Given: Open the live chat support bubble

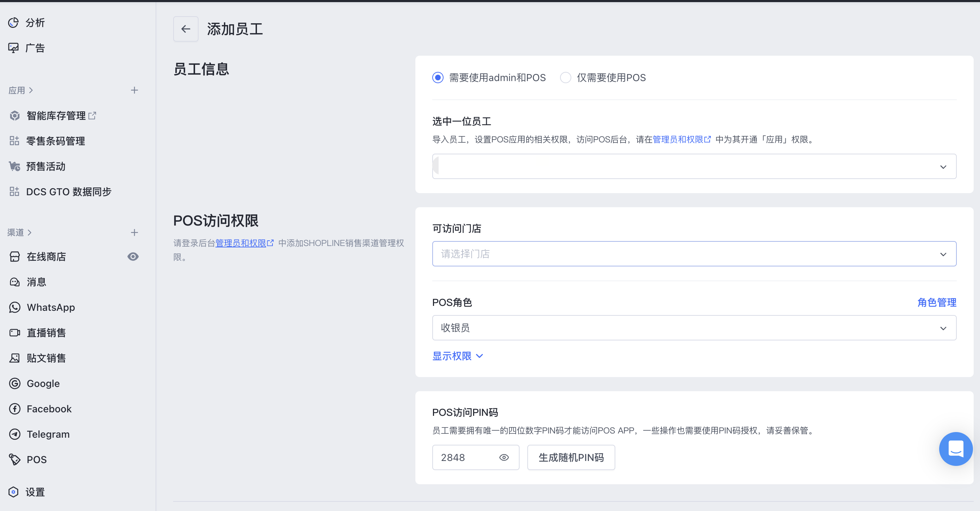Looking at the screenshot, I should pyautogui.click(x=955, y=449).
